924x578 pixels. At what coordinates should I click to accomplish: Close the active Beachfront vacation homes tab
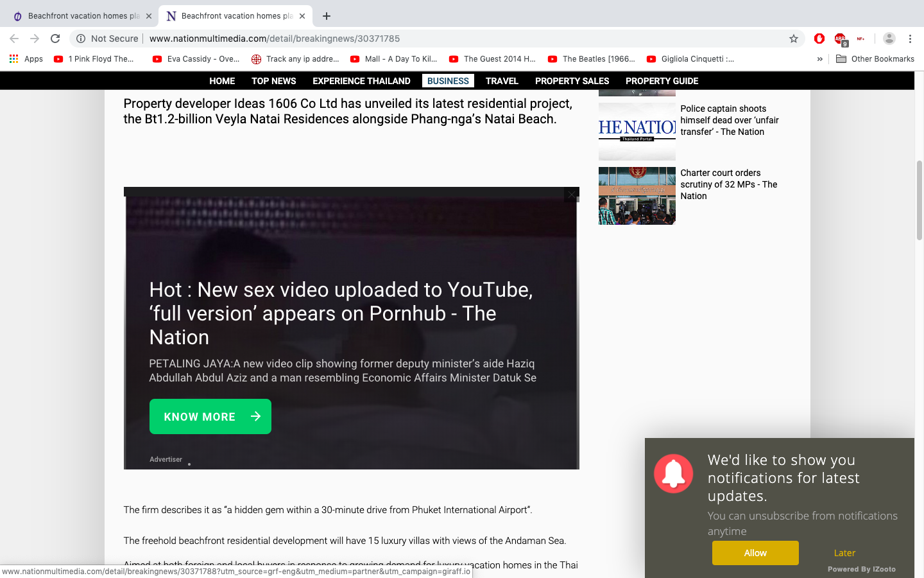(x=302, y=16)
